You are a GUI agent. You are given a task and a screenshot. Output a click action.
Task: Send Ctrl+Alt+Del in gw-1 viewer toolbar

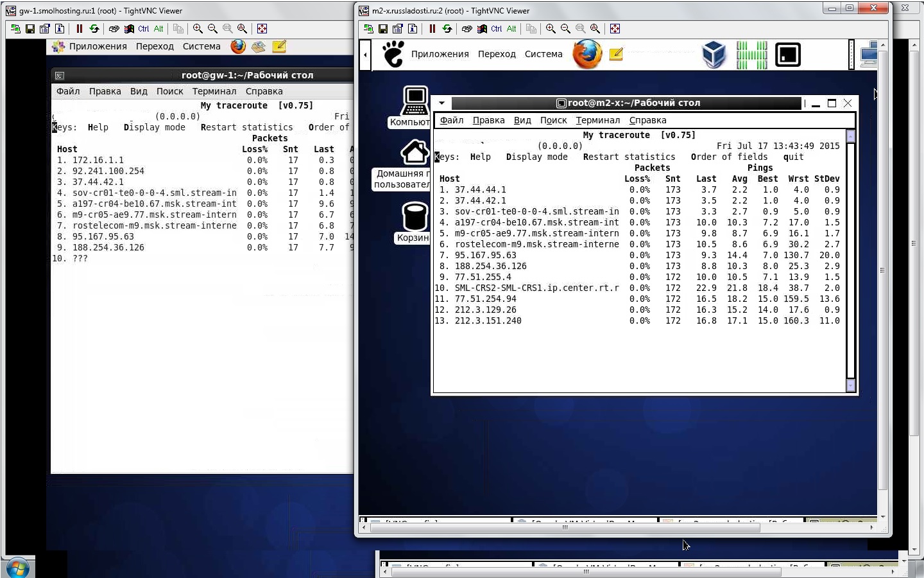pos(114,29)
